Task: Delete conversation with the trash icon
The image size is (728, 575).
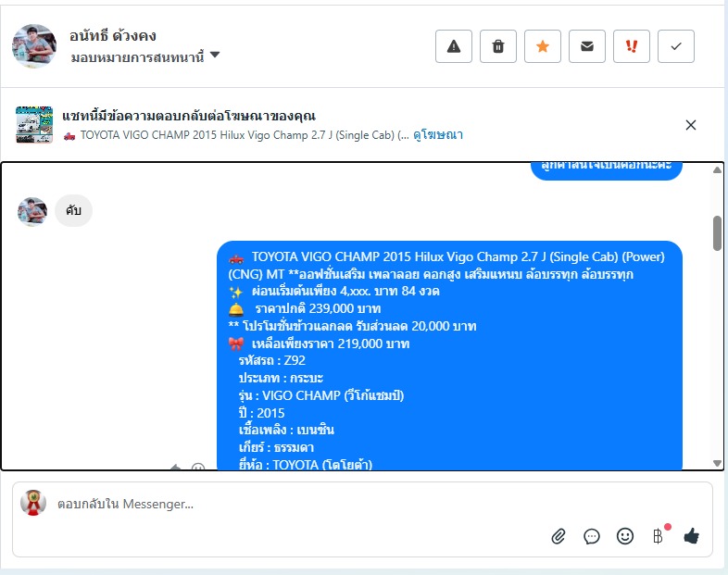Action: [498, 46]
